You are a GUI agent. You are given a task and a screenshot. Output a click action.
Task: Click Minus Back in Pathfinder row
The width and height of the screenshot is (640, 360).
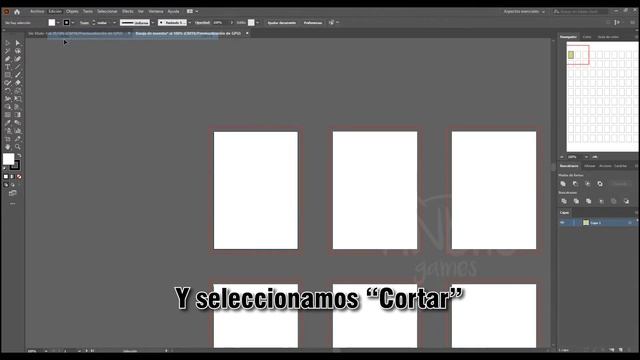click(x=627, y=201)
